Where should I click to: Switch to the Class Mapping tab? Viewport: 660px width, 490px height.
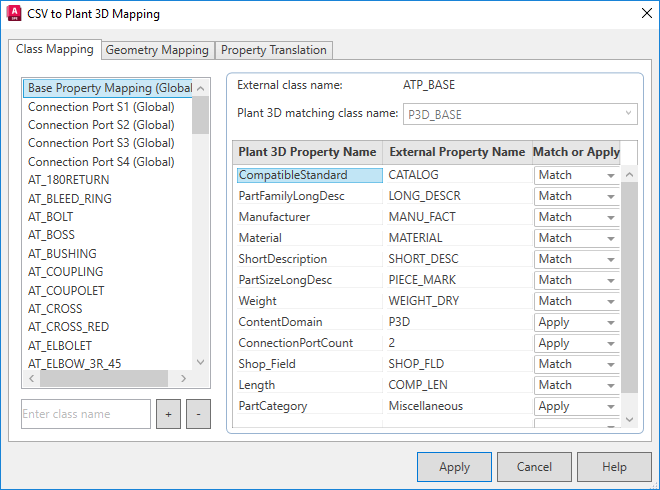55,49
